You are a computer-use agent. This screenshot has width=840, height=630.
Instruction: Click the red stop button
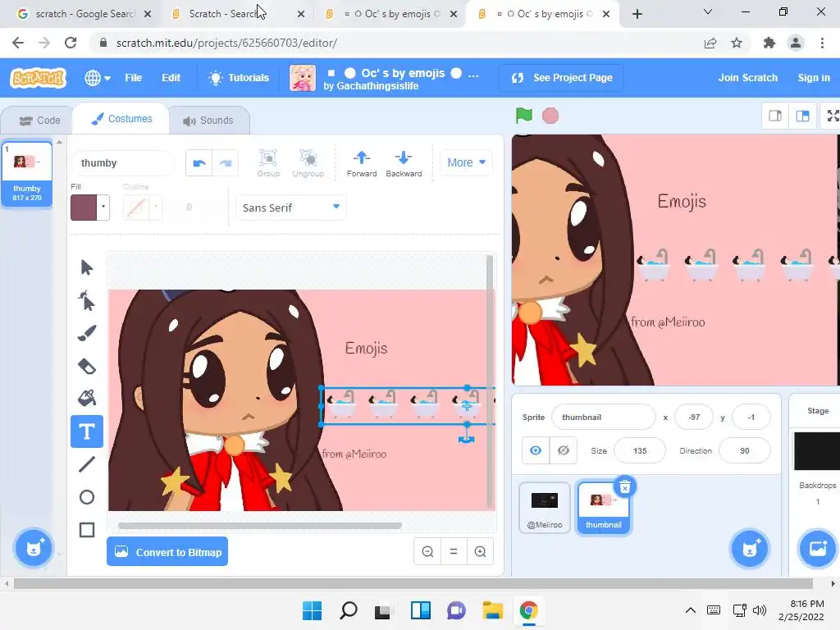(550, 116)
